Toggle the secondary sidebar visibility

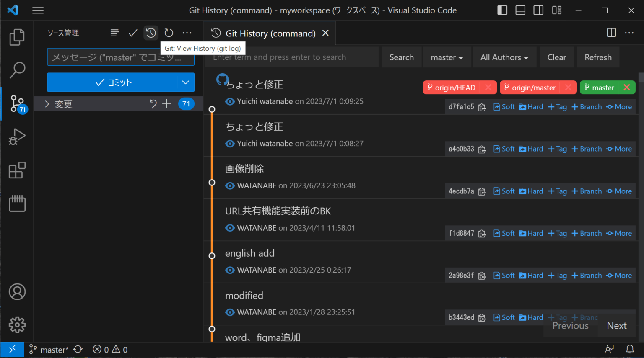pos(538,10)
